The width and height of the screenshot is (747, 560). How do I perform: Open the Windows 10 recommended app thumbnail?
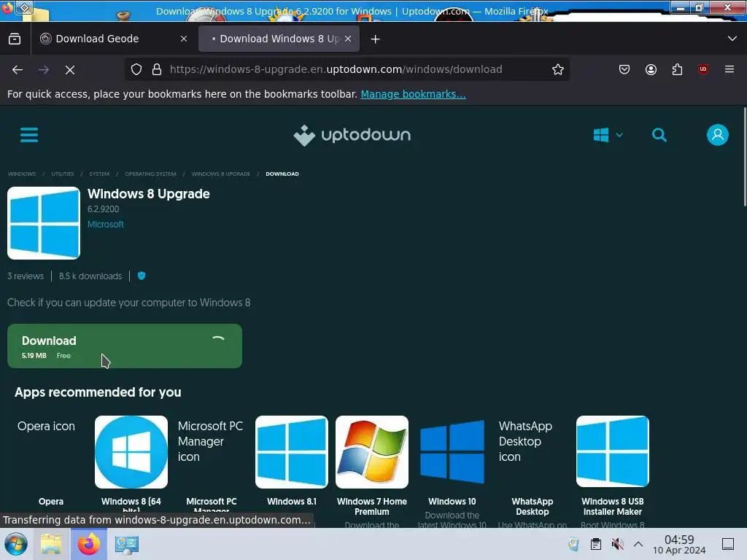tap(452, 452)
